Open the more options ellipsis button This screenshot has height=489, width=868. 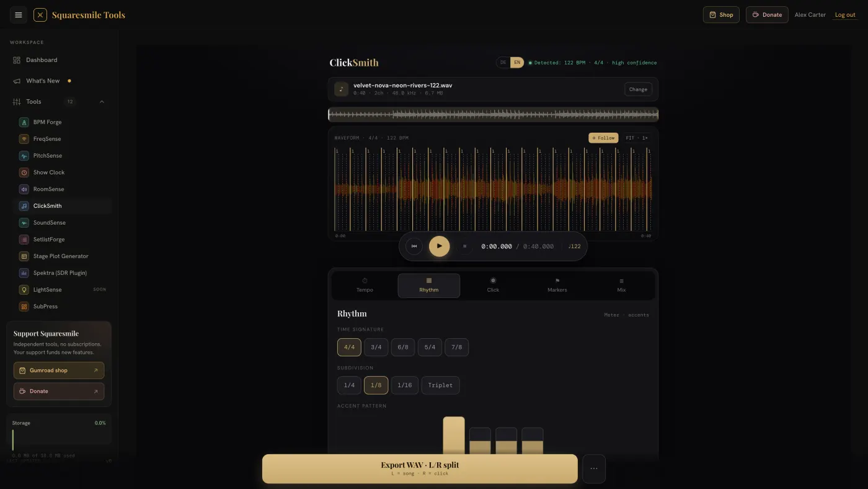pyautogui.click(x=594, y=469)
